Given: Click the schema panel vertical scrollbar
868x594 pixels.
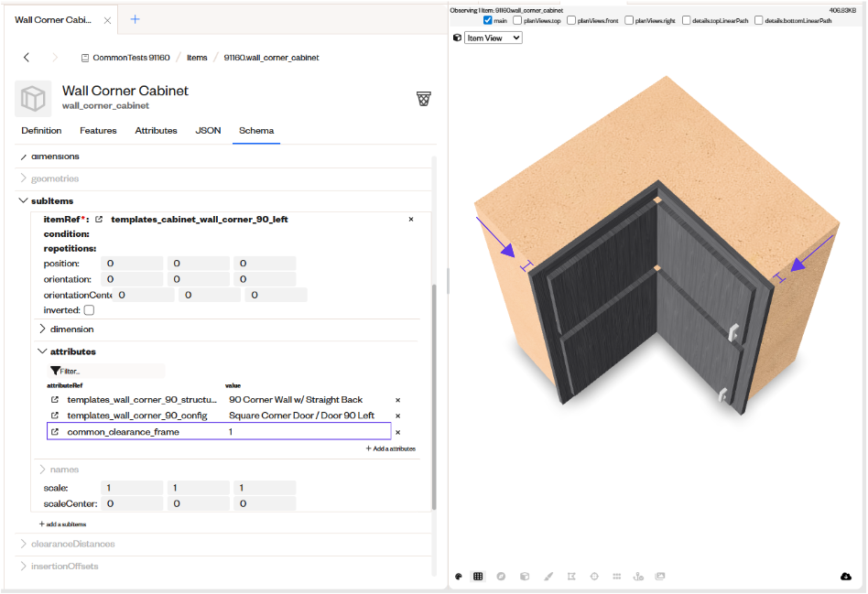Looking at the screenshot, I should tap(434, 396).
